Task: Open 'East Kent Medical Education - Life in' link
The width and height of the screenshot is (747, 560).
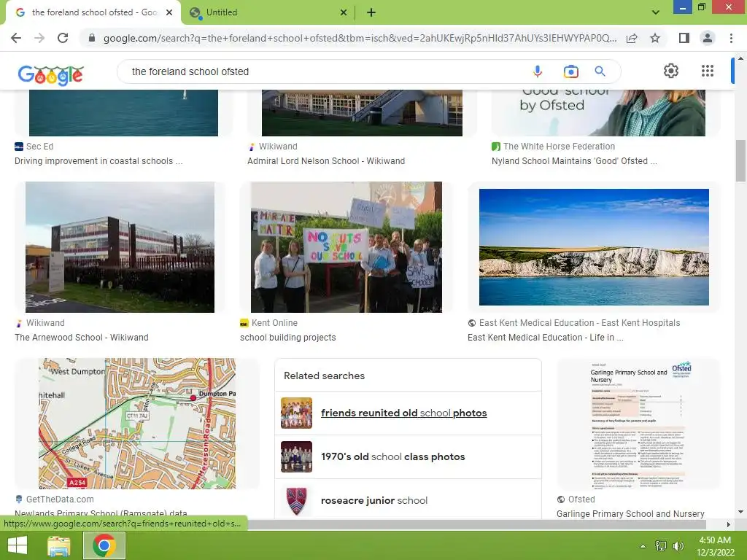Action: tap(546, 337)
